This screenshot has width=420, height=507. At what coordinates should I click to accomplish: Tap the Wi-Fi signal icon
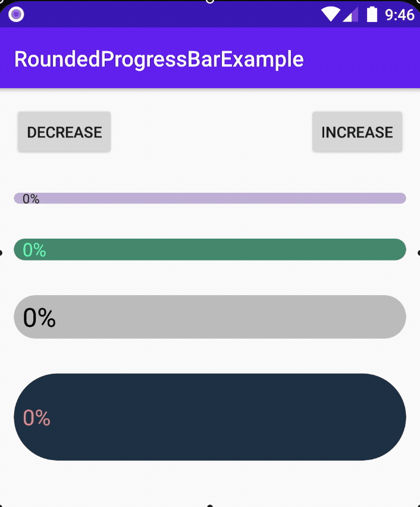point(330,14)
